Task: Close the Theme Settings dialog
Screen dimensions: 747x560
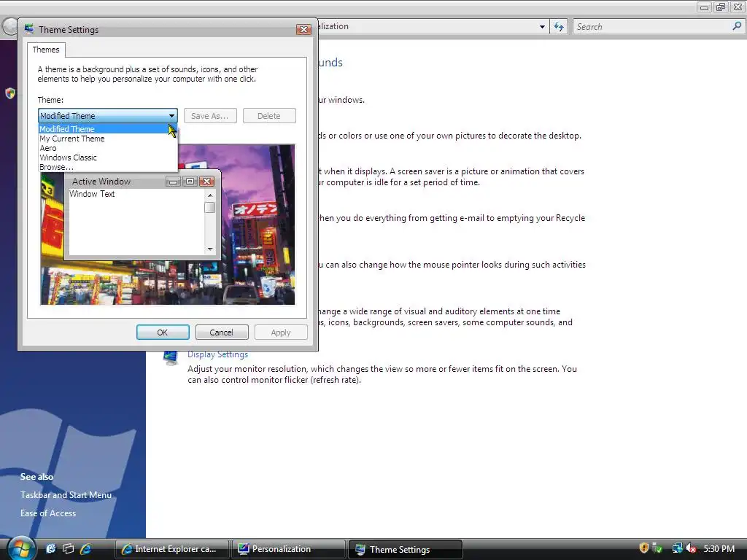Action: (x=303, y=29)
